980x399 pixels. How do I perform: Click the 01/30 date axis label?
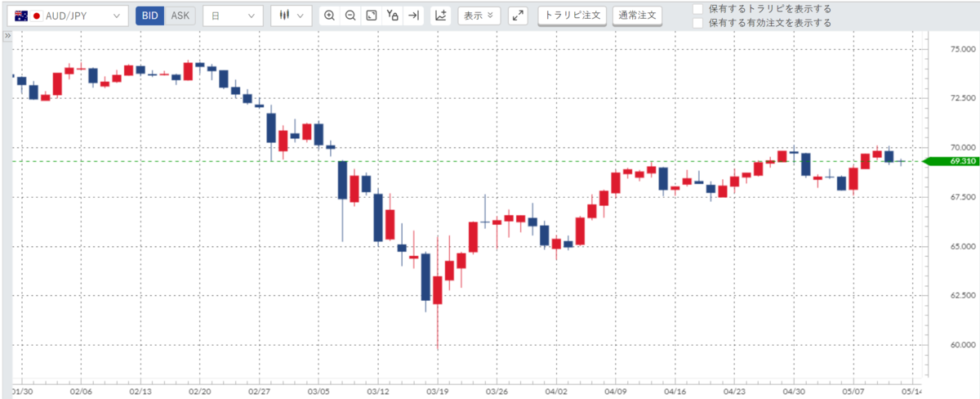[22, 392]
